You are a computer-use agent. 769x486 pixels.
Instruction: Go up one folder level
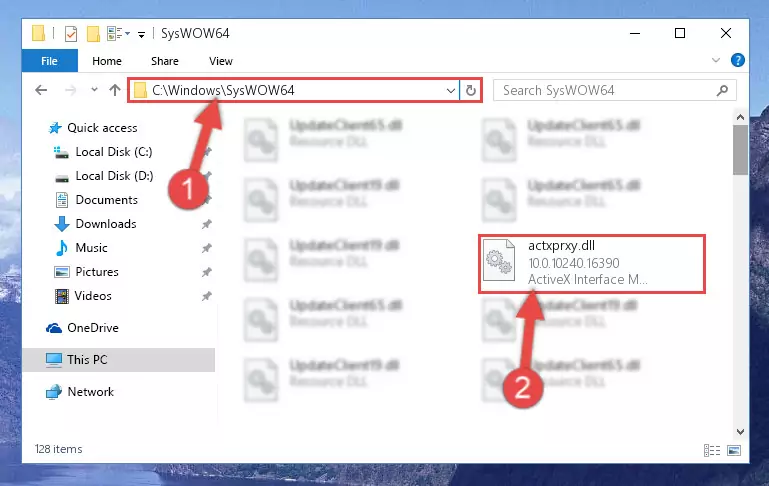coord(115,90)
